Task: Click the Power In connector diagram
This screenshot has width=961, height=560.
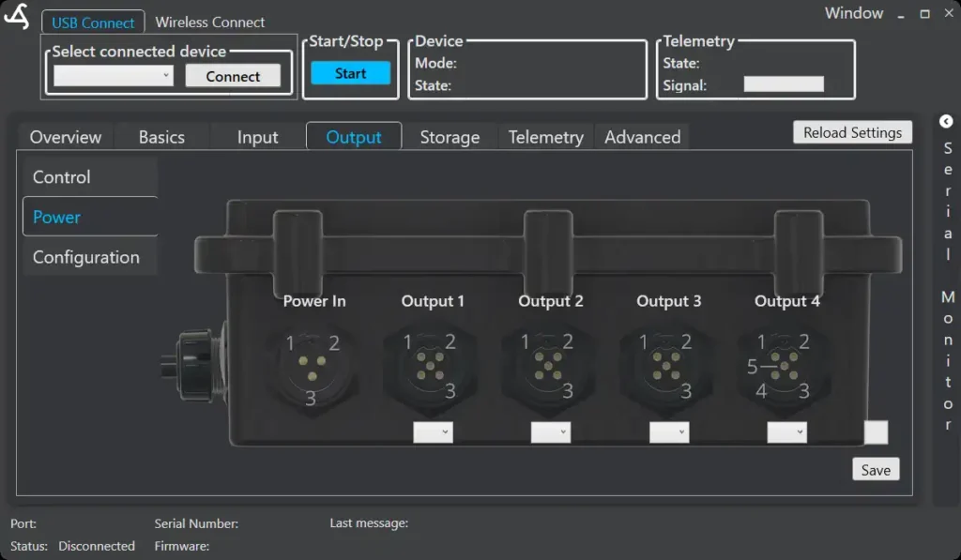Action: coord(313,361)
